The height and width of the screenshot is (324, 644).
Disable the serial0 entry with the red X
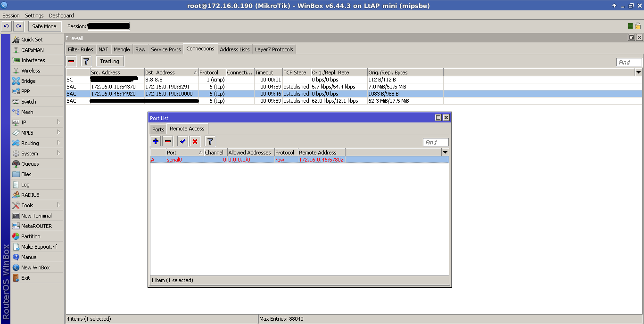(x=195, y=141)
